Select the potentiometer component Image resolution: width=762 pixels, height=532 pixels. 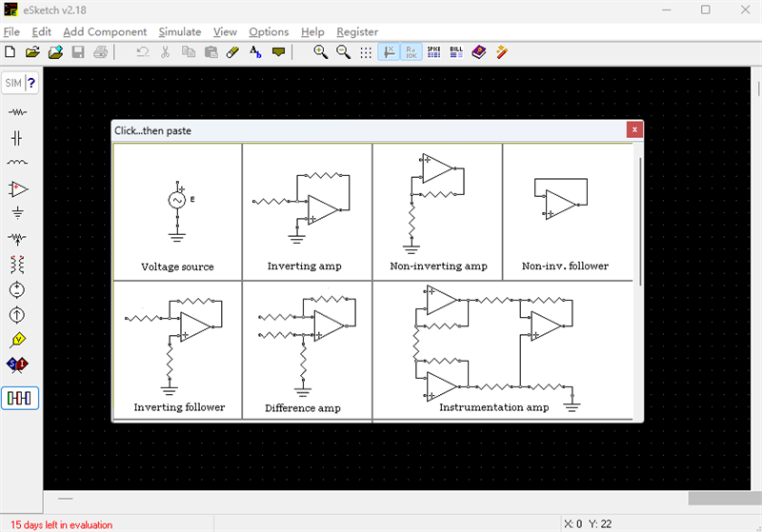[x=17, y=238]
